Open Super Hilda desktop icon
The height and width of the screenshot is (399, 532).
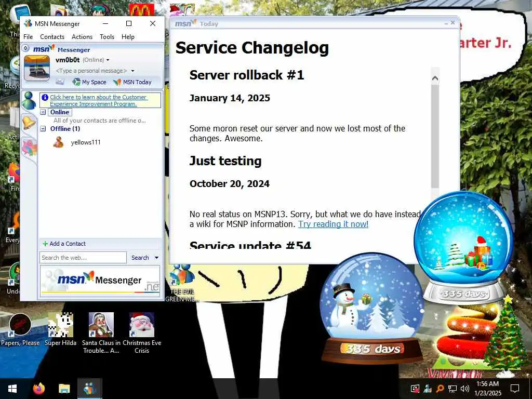point(60,329)
